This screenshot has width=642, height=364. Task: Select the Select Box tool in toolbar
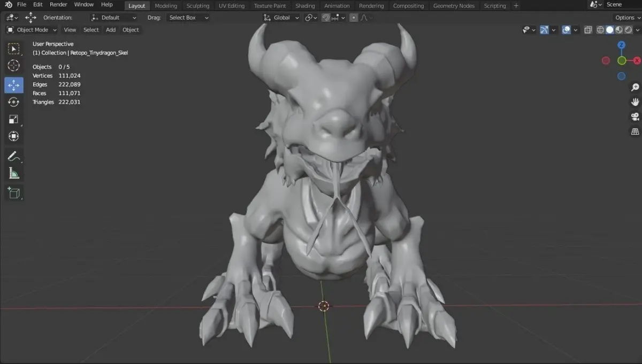tap(14, 49)
